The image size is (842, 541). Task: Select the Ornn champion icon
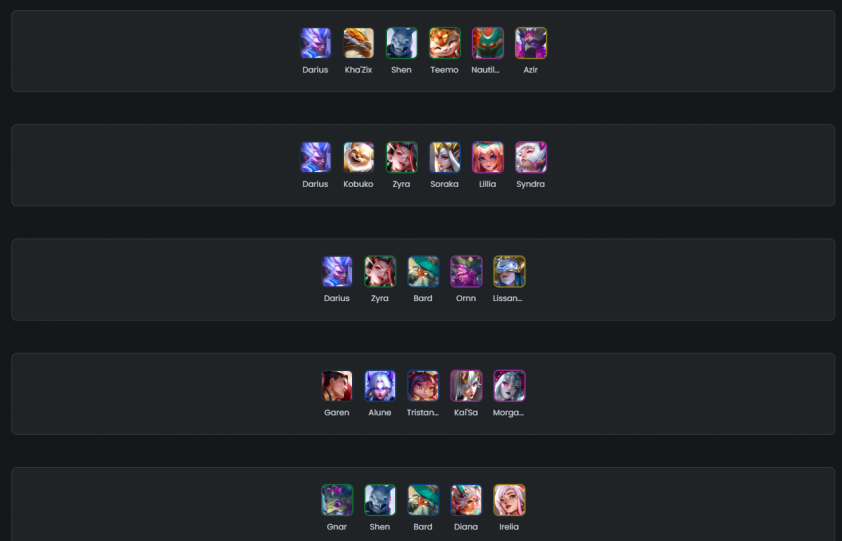466,272
